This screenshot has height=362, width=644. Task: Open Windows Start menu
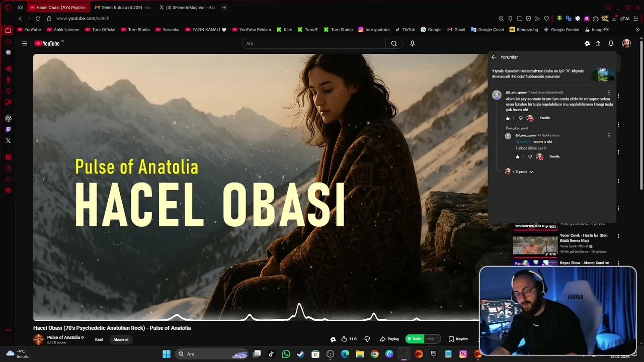pos(167,354)
